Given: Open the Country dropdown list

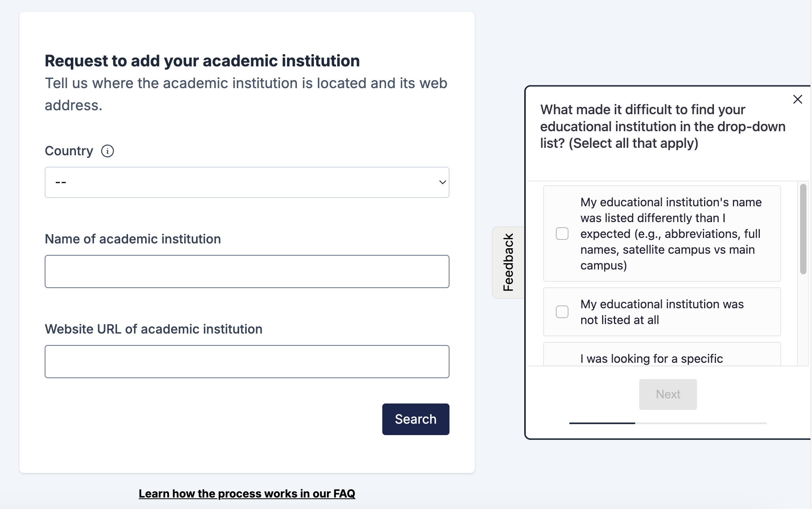Looking at the screenshot, I should [x=247, y=182].
